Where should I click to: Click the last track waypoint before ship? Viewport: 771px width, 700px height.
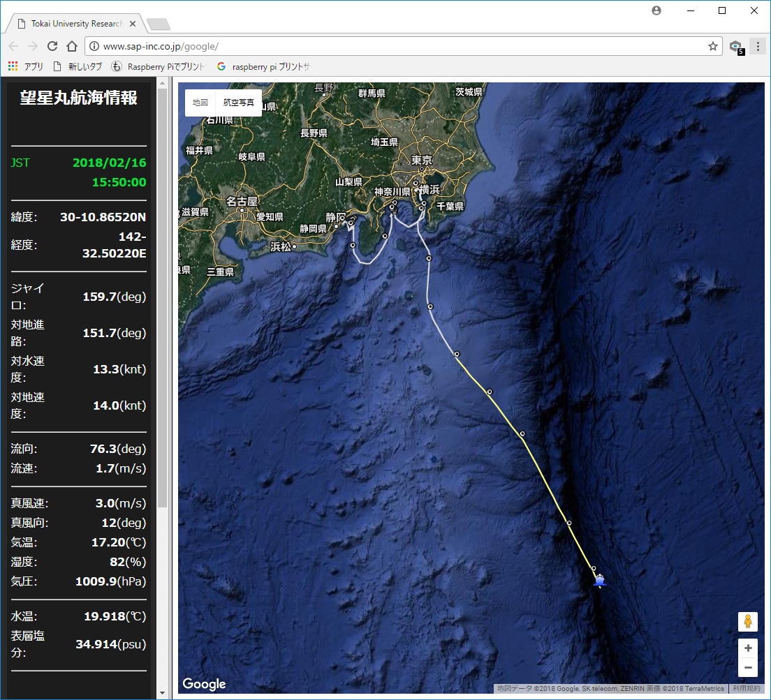[x=594, y=568]
